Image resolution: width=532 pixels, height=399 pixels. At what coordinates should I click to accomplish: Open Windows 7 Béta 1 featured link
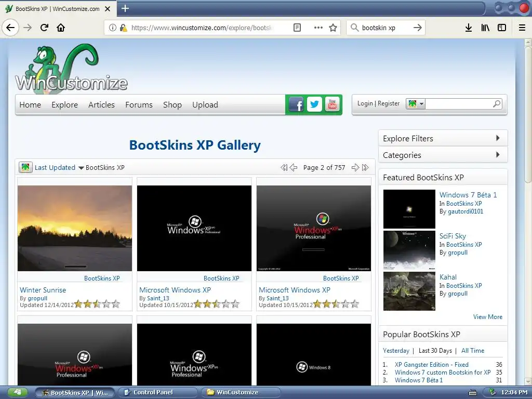click(468, 195)
